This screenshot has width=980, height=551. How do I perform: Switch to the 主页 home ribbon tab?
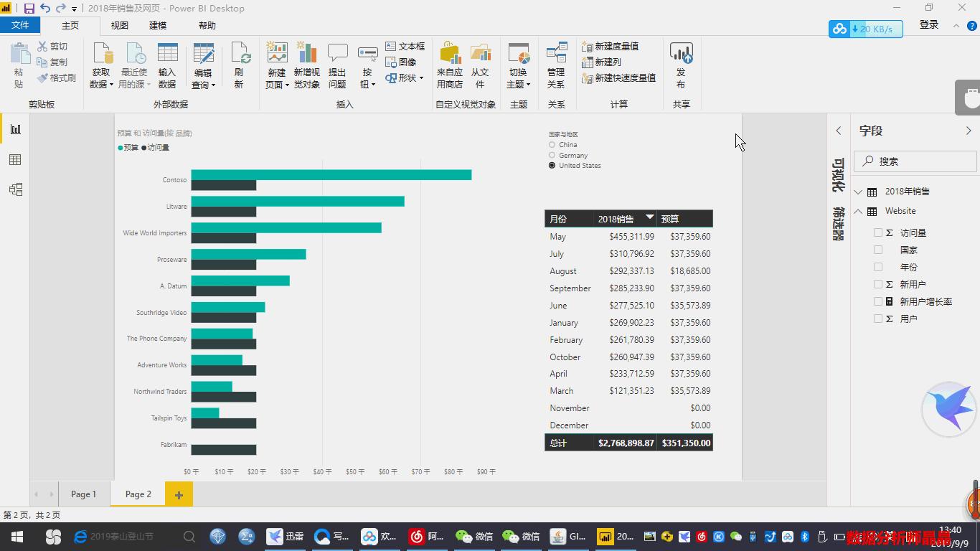(x=70, y=25)
